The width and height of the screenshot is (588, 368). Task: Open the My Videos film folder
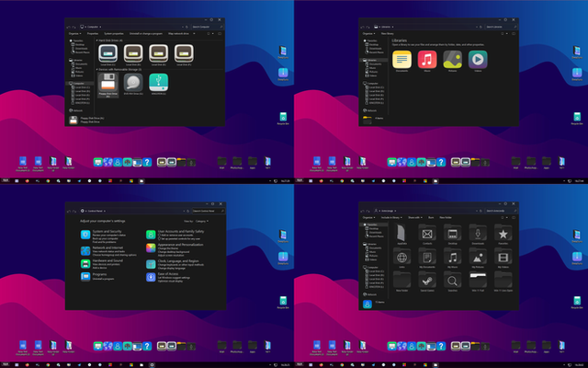(x=503, y=257)
